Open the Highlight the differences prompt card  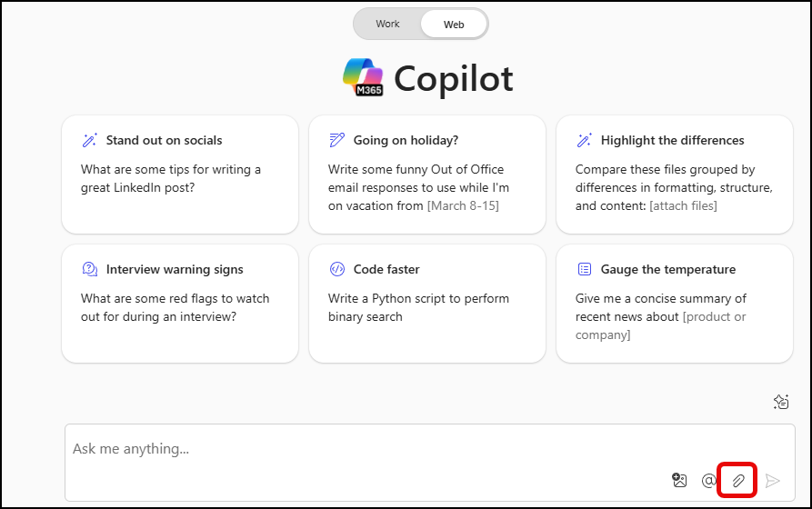click(675, 175)
